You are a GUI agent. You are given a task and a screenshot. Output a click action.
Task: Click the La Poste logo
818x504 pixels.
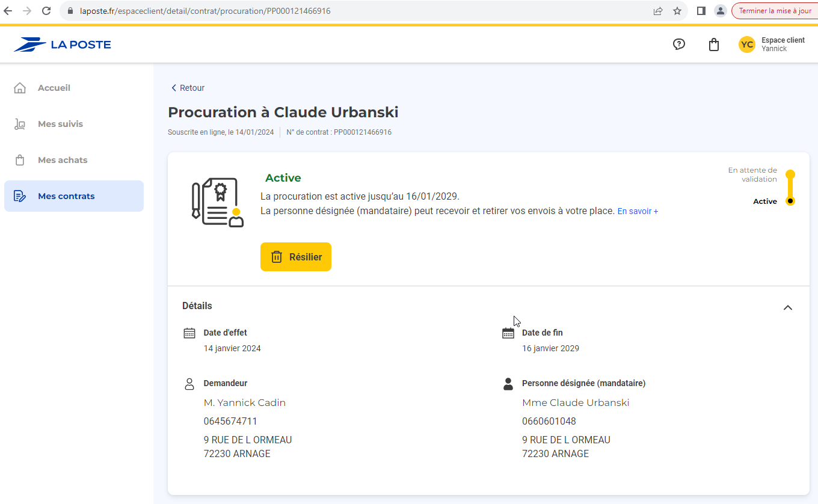[62, 45]
